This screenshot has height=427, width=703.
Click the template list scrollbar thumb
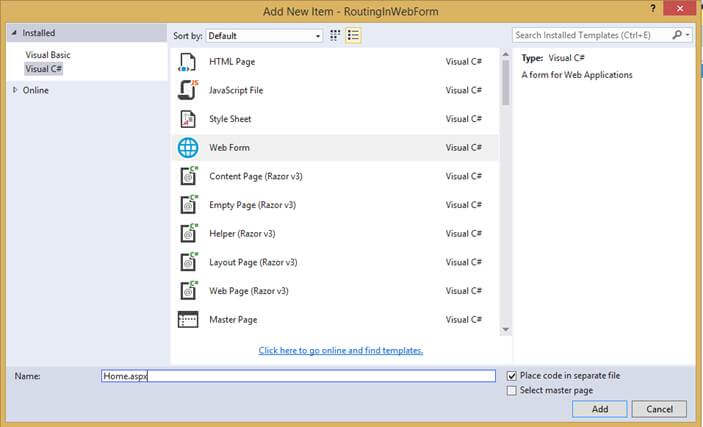tap(506, 83)
